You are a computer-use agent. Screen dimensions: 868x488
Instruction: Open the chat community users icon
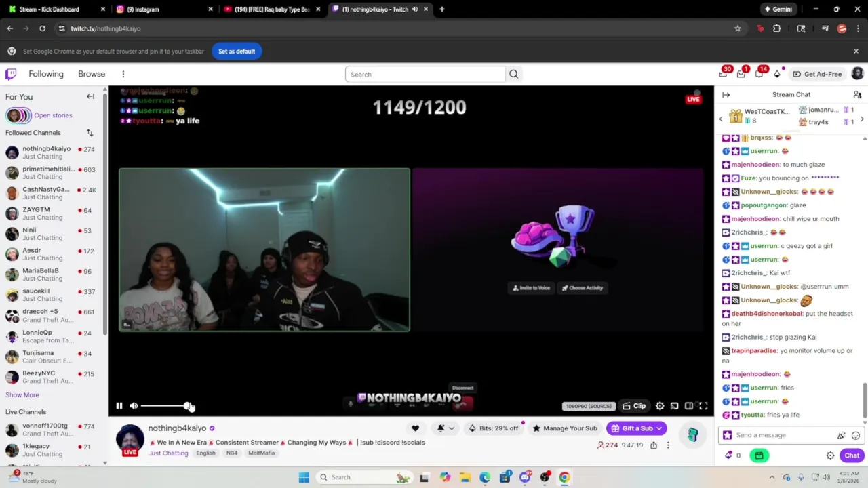[857, 95]
